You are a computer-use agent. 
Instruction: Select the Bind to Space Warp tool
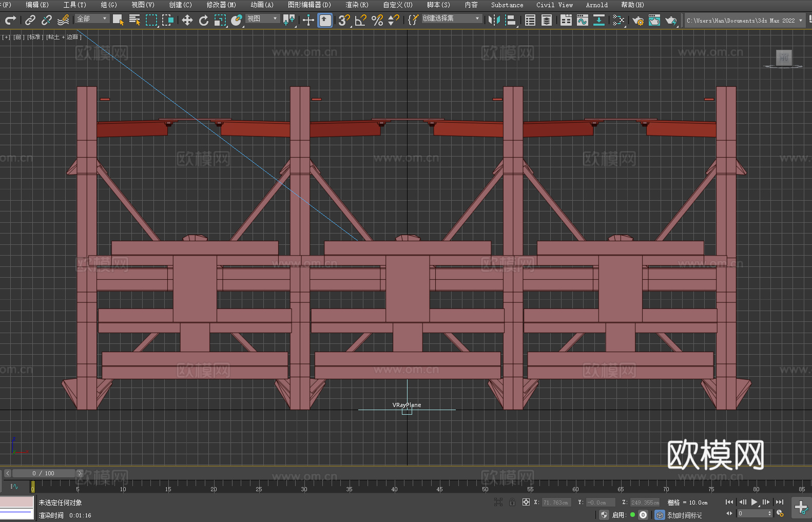63,20
